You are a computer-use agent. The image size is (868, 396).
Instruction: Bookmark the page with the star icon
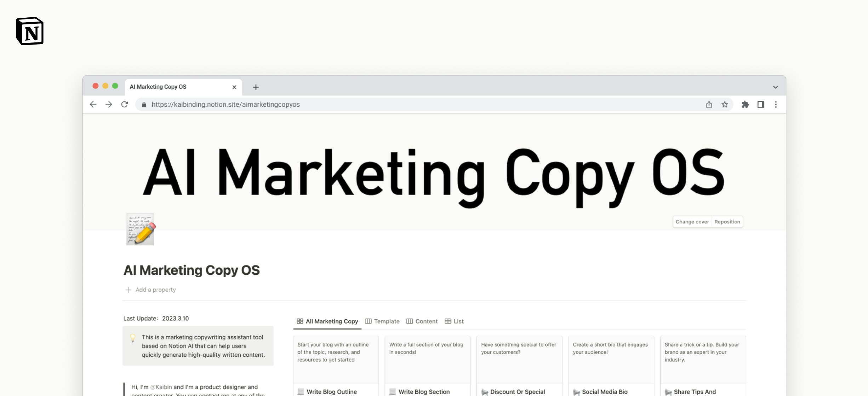tap(725, 104)
